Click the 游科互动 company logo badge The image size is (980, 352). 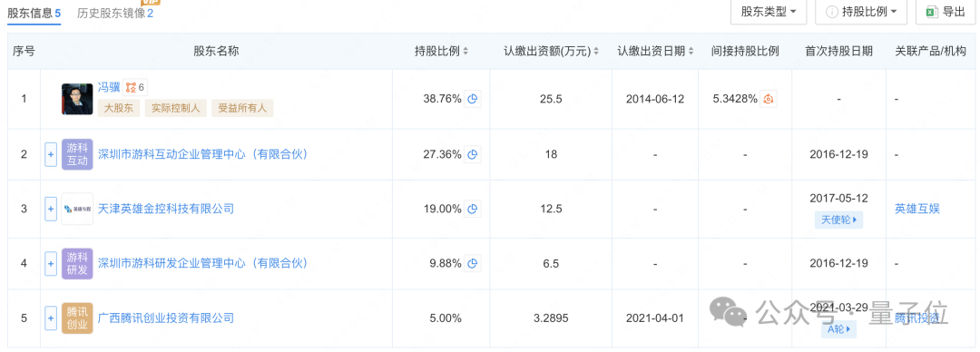pos(77,154)
